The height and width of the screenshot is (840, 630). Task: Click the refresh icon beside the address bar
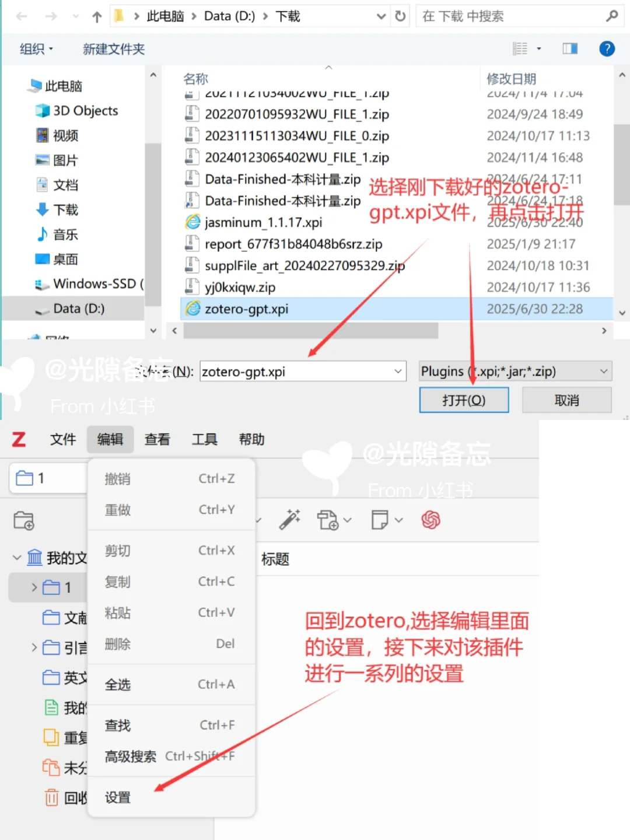400,16
